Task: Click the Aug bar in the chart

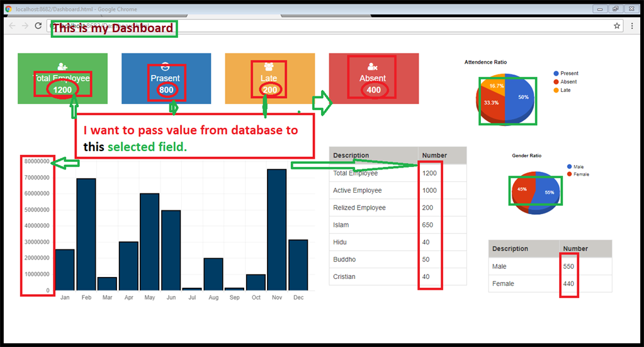Action: (x=213, y=275)
